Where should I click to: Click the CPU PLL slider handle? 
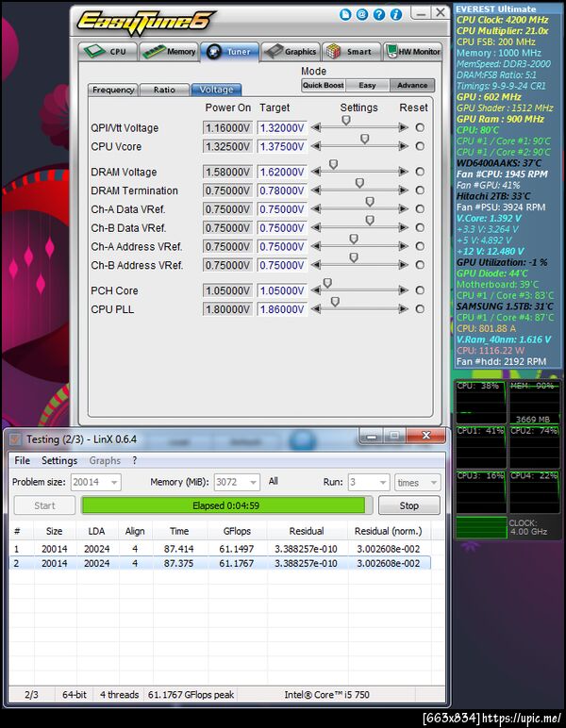(335, 302)
